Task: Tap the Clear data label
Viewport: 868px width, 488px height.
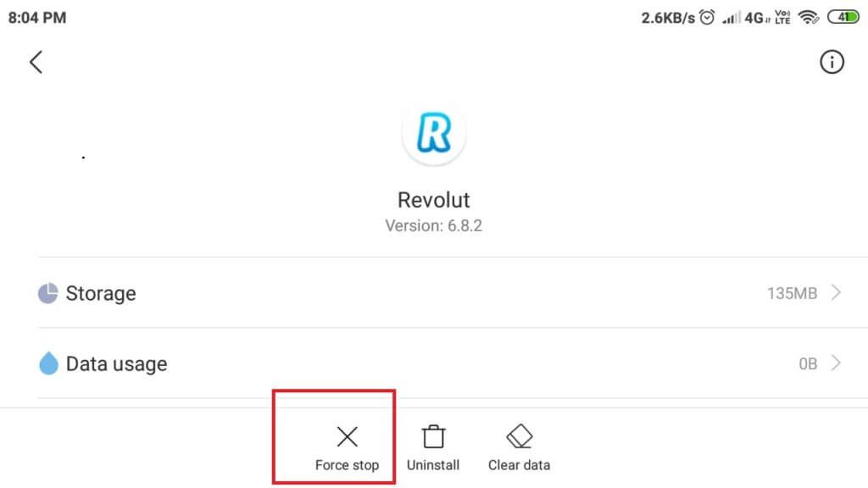Action: pos(520,465)
